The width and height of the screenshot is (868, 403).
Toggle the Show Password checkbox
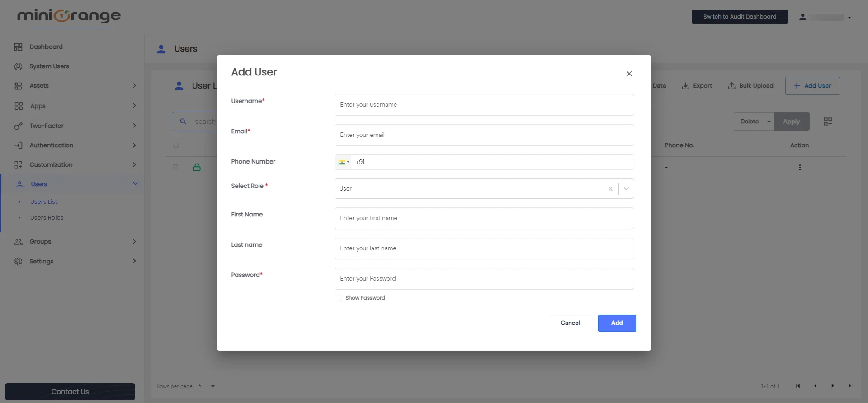(338, 298)
